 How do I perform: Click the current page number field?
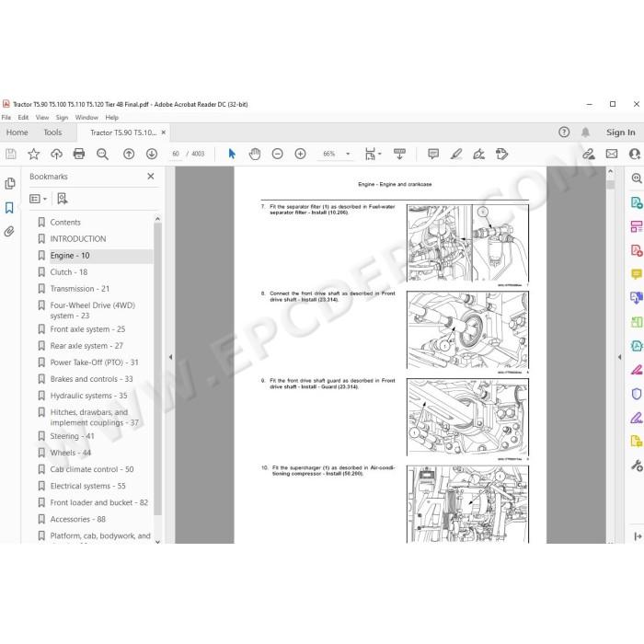click(176, 154)
